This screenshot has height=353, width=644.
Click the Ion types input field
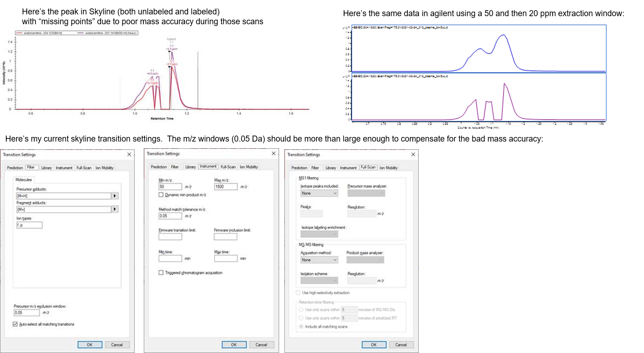coord(29,225)
